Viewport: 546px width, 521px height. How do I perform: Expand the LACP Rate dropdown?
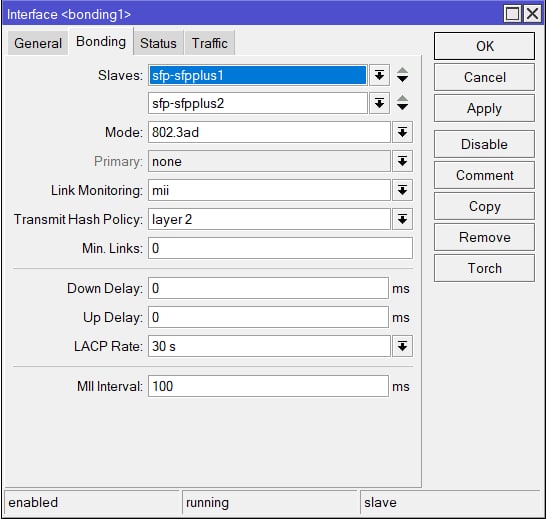pos(402,346)
